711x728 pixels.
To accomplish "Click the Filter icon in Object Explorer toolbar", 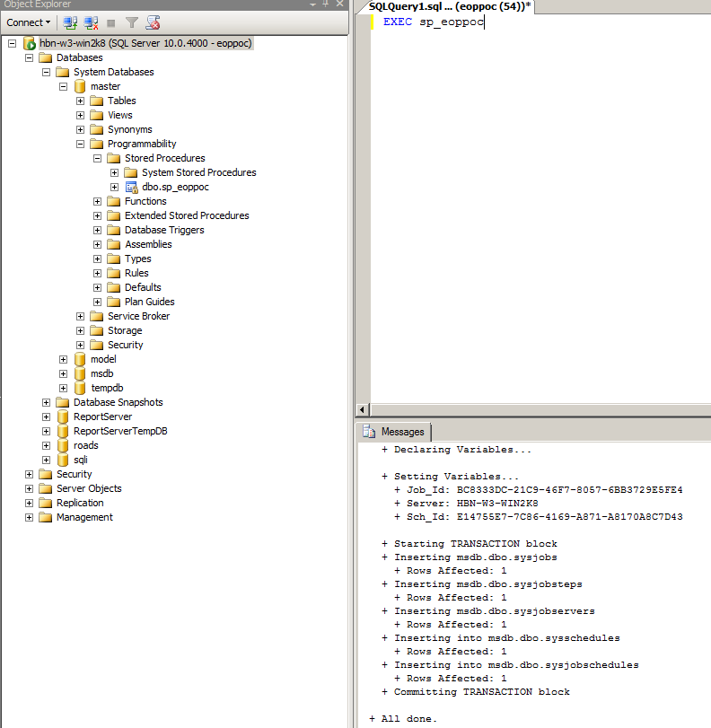I will click(132, 22).
